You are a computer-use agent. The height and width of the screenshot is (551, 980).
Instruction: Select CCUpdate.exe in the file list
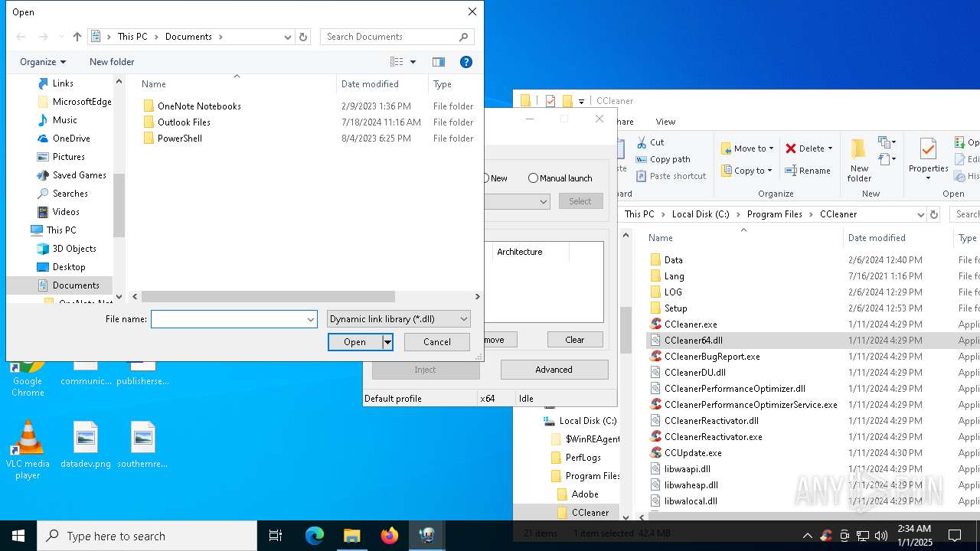point(693,453)
